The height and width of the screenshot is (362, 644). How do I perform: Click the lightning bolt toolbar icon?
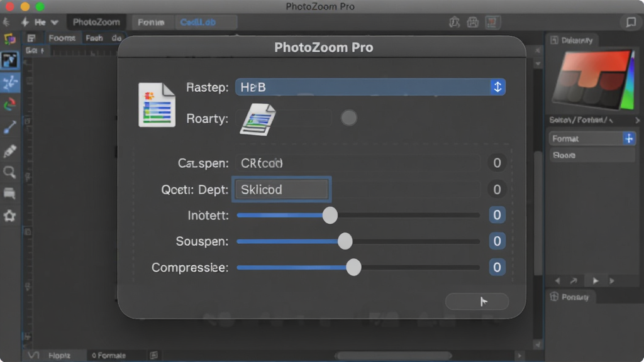coord(25,22)
